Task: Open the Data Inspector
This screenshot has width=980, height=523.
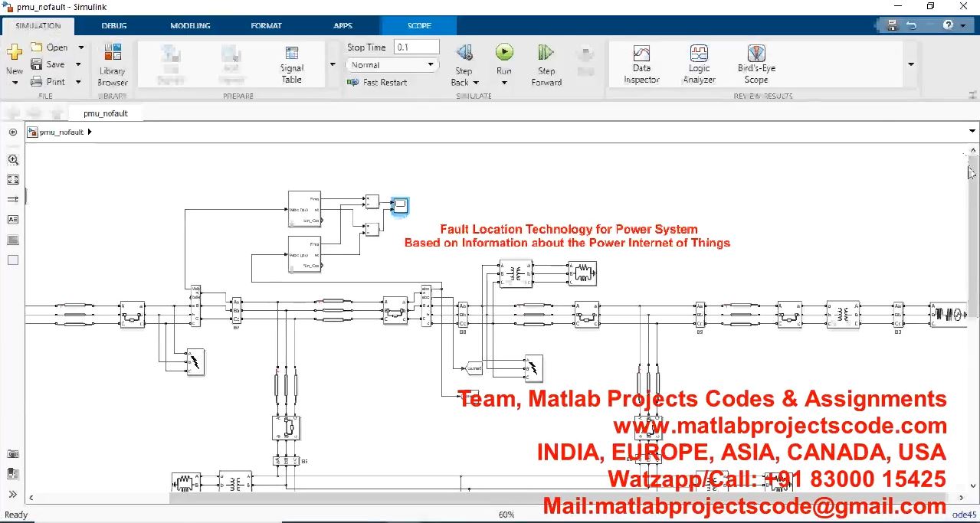Action: tap(641, 64)
